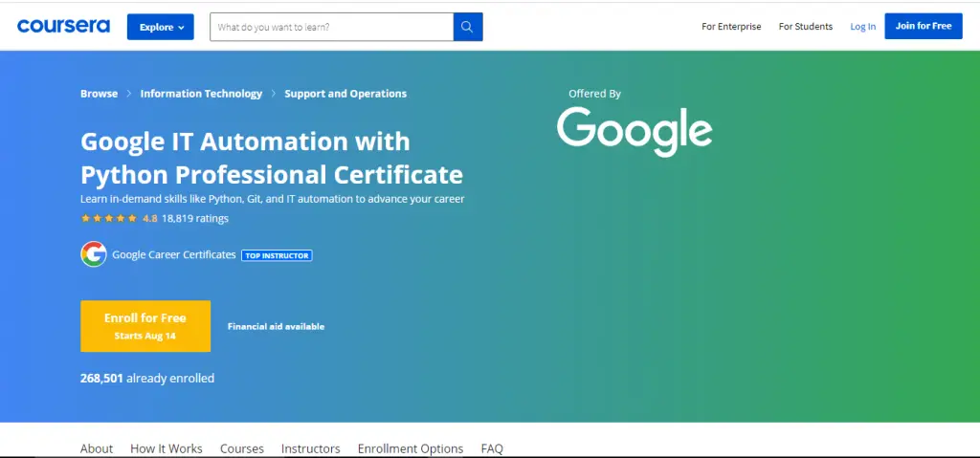Open the About tab
Viewport: 980px width, 458px height.
97,448
